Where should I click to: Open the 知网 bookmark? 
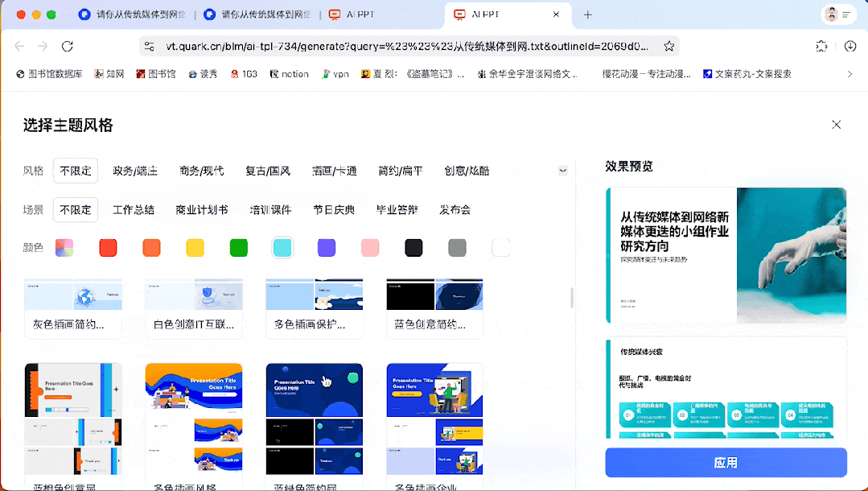tap(112, 73)
